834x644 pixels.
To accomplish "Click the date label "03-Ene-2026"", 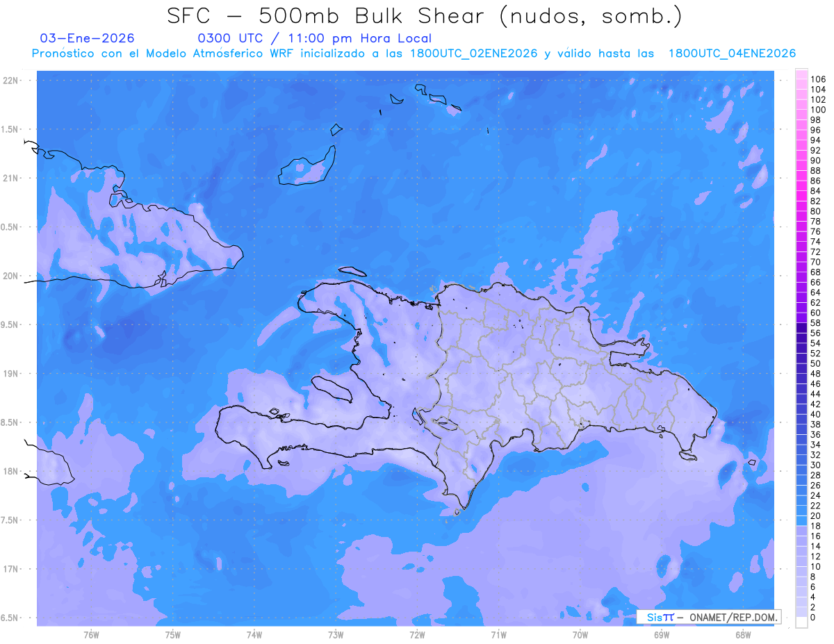I will click(x=88, y=38).
